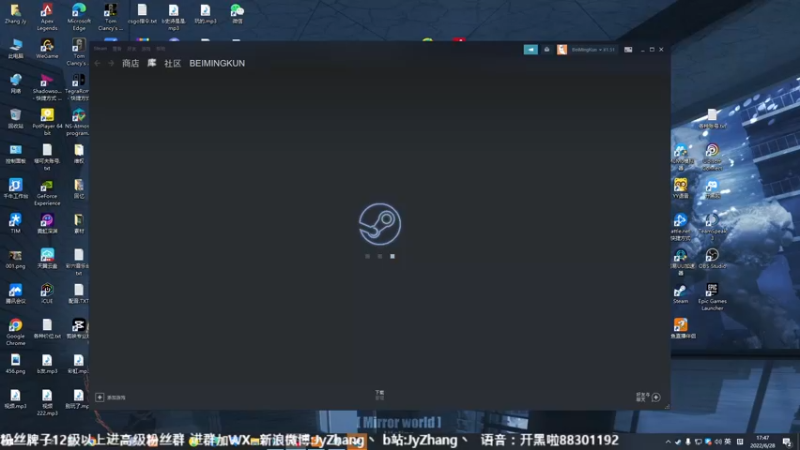The image size is (800, 450).
Task: Click the Steam notifications envelope icon
Action: (x=546, y=49)
